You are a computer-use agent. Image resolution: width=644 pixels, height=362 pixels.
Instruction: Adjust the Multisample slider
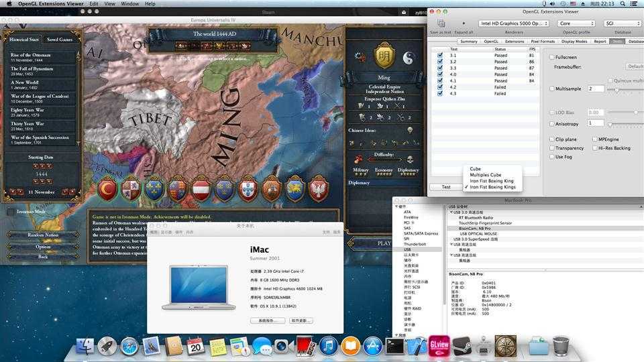(617, 89)
